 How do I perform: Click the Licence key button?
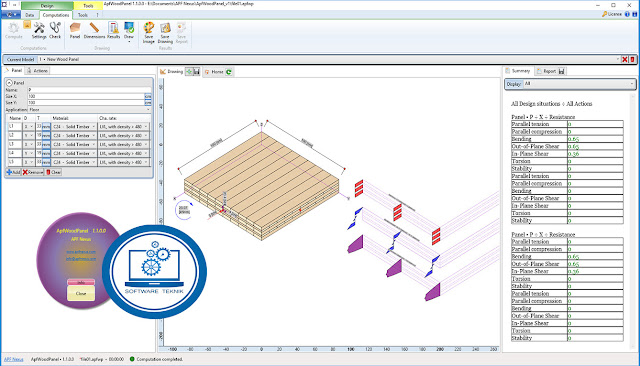coord(612,14)
